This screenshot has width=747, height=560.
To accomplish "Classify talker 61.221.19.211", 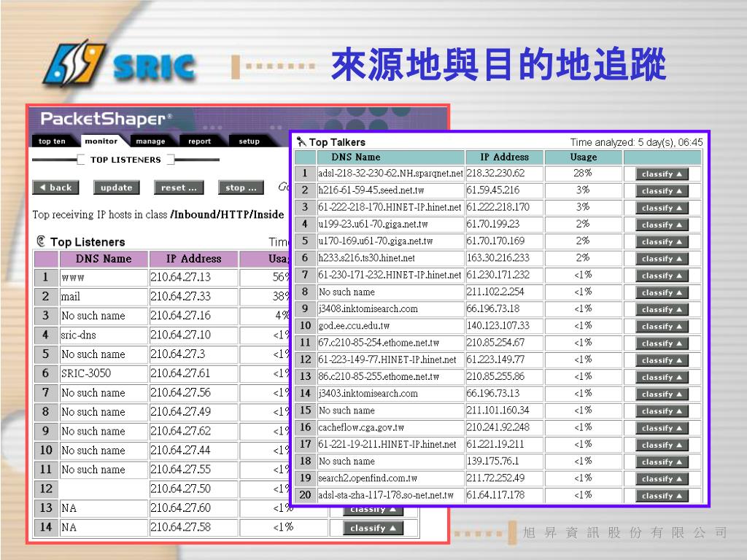I will tap(662, 446).
